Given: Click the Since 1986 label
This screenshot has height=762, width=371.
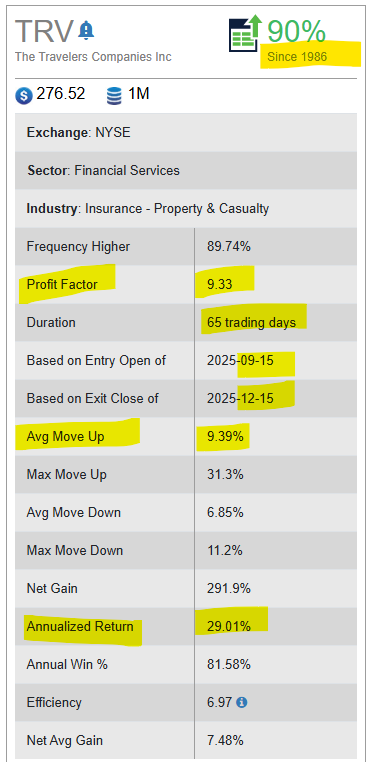Looking at the screenshot, I should [x=297, y=57].
